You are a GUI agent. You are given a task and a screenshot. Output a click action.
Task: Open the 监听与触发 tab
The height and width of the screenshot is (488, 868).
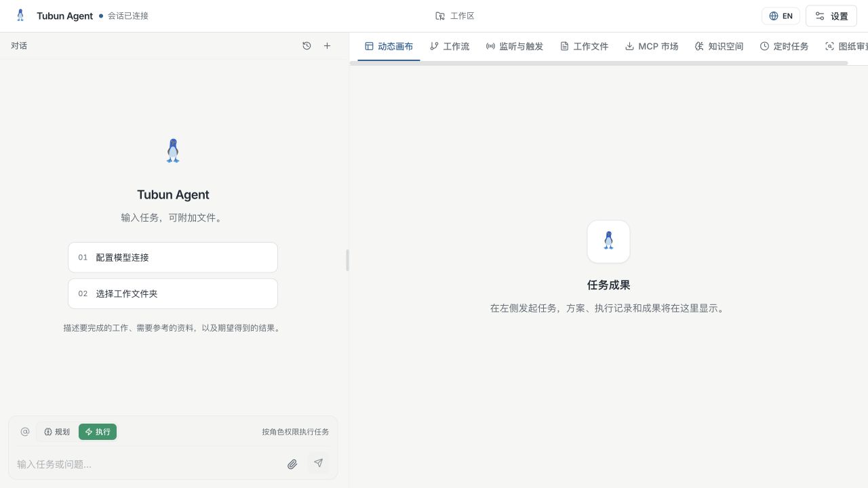[x=515, y=47]
